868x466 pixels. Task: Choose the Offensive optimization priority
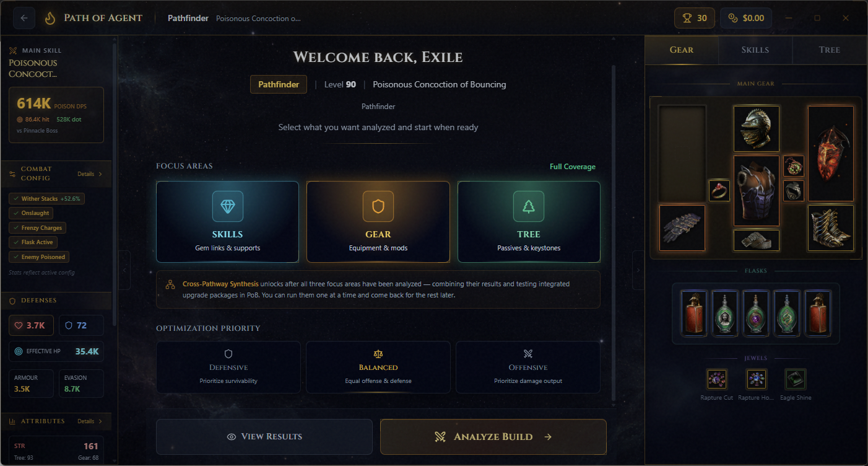pyautogui.click(x=528, y=367)
